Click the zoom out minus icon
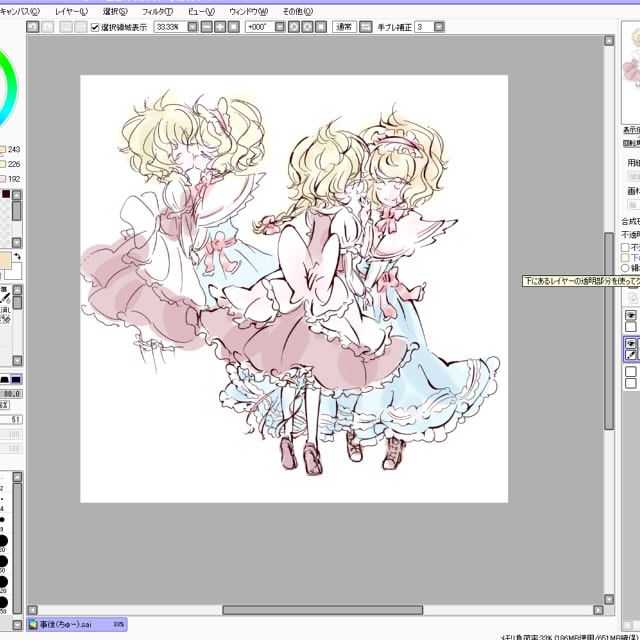 pos(207,27)
